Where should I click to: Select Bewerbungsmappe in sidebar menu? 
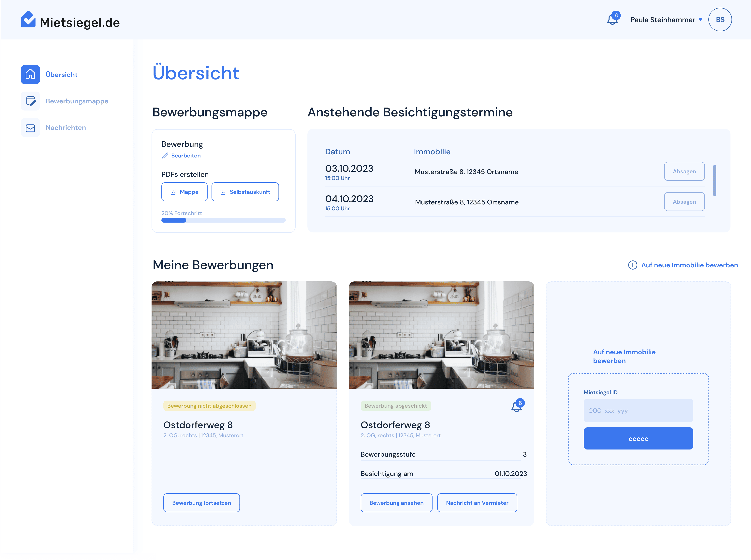click(x=77, y=101)
